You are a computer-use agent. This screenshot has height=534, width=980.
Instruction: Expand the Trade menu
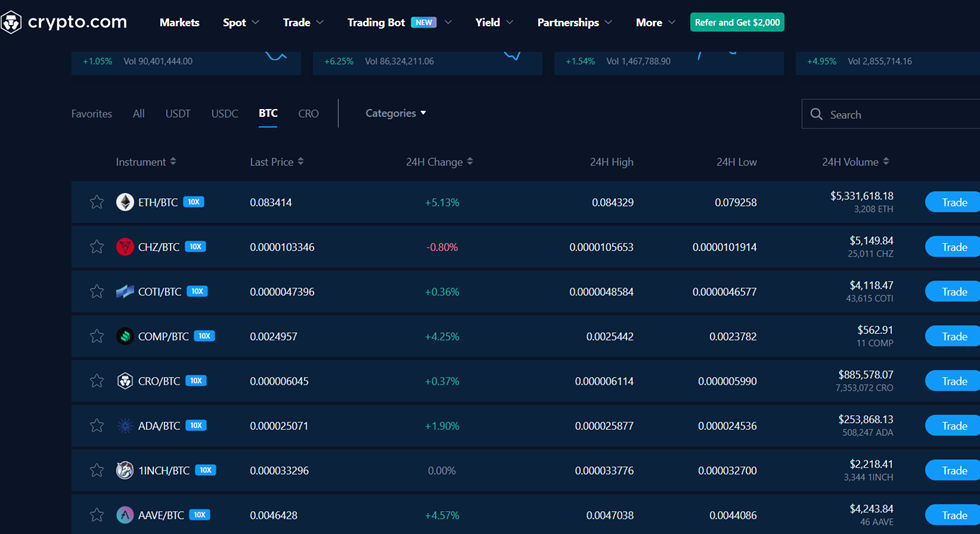(x=303, y=23)
